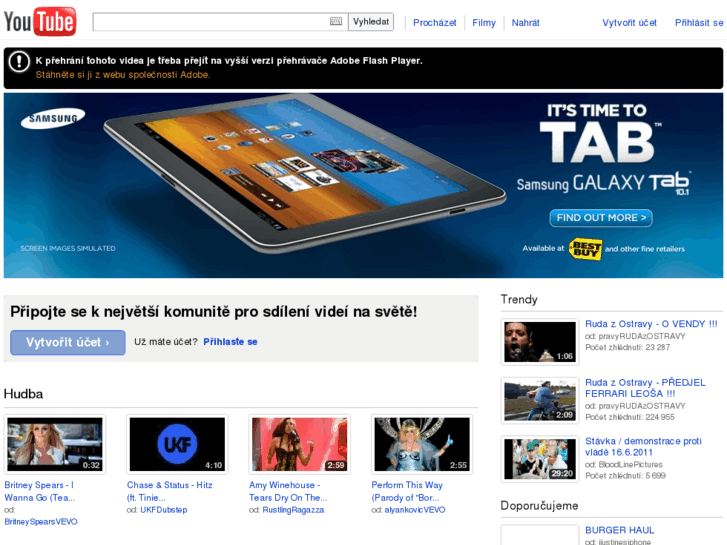Screen dimensions: 727x545
Task: Click uploader text pravyRUDAzOSTRAVY under O VENDY
Action: [642, 336]
